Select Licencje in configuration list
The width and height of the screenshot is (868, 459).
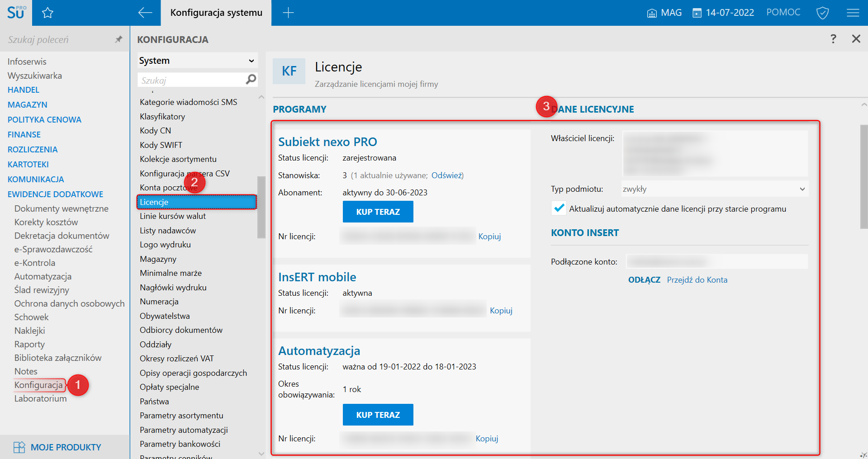197,202
